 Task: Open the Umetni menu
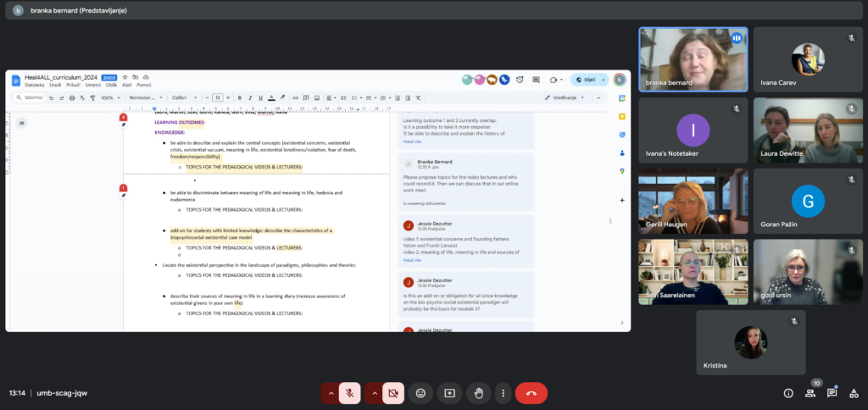pos(93,85)
